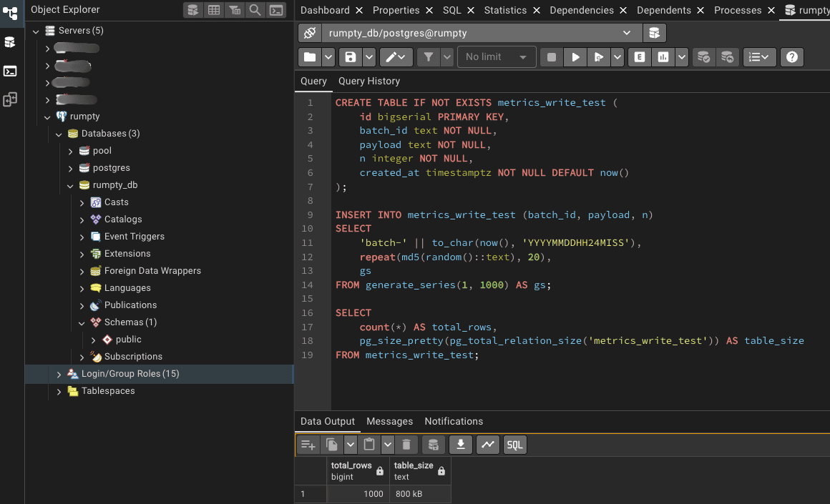Open the Query Tool workspace sidebar icon
Image resolution: width=830 pixels, height=504 pixels.
pyautogui.click(x=10, y=42)
